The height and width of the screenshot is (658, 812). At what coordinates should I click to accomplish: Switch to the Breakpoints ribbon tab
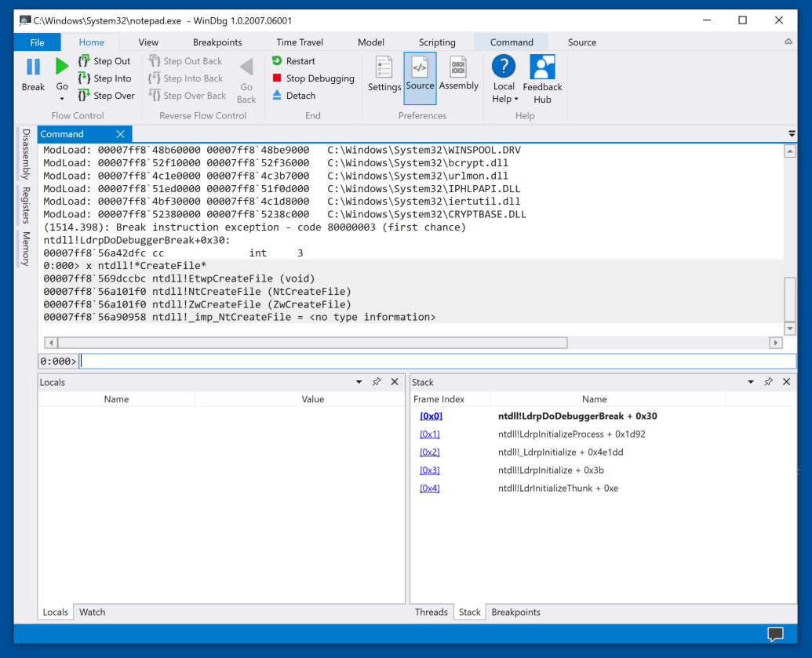[x=217, y=42]
